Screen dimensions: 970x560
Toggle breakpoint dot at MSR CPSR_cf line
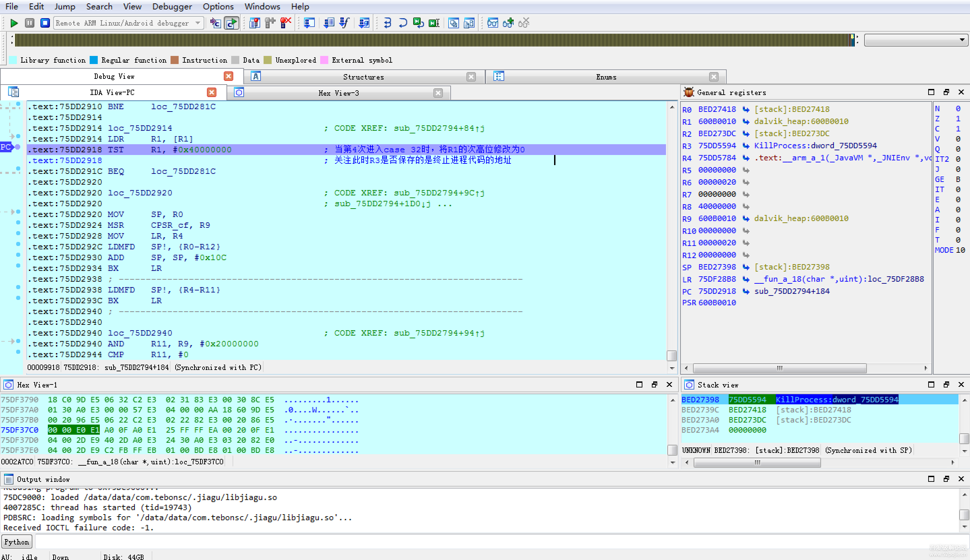(18, 223)
